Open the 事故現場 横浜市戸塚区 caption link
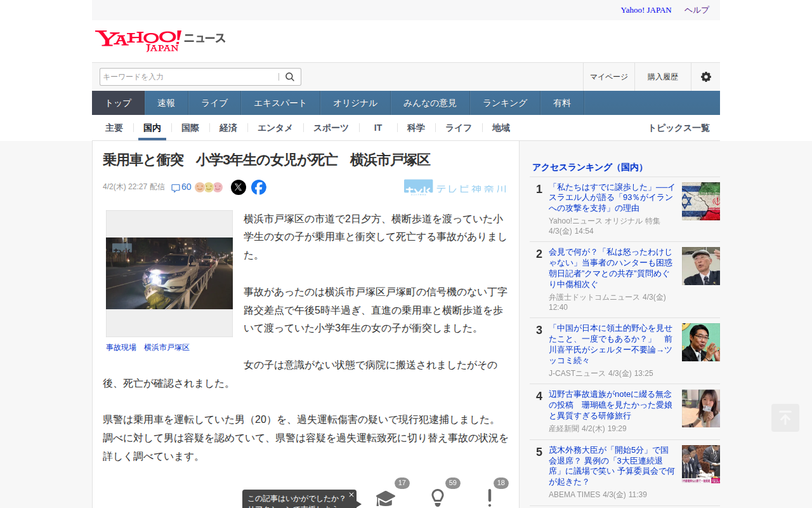 click(148, 347)
